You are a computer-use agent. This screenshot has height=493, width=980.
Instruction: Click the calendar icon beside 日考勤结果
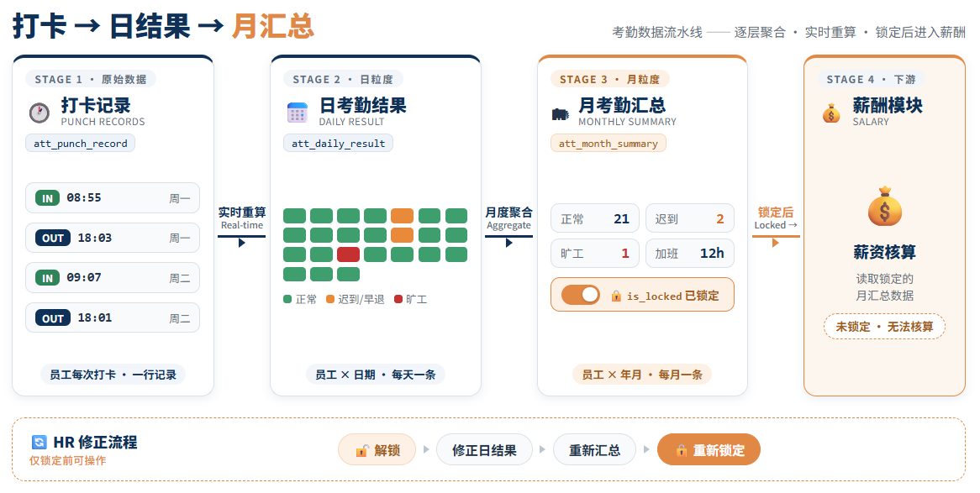click(298, 113)
